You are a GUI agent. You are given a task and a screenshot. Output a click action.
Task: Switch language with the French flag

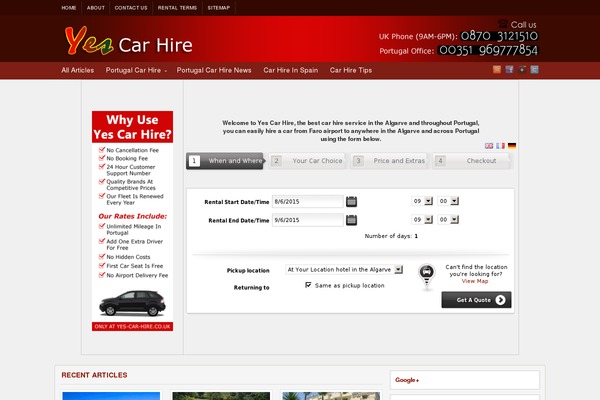tap(500, 146)
